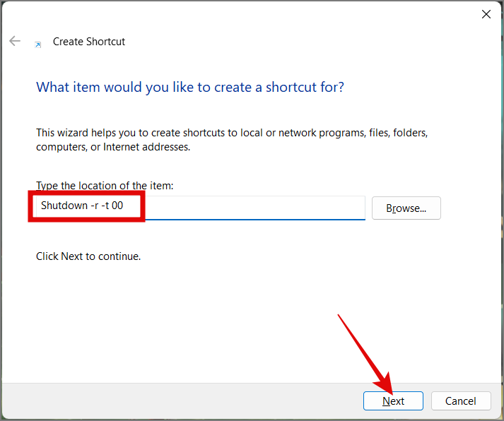This screenshot has height=421, width=504.
Task: Click the empty footer area left of Next
Action: pos(177,401)
